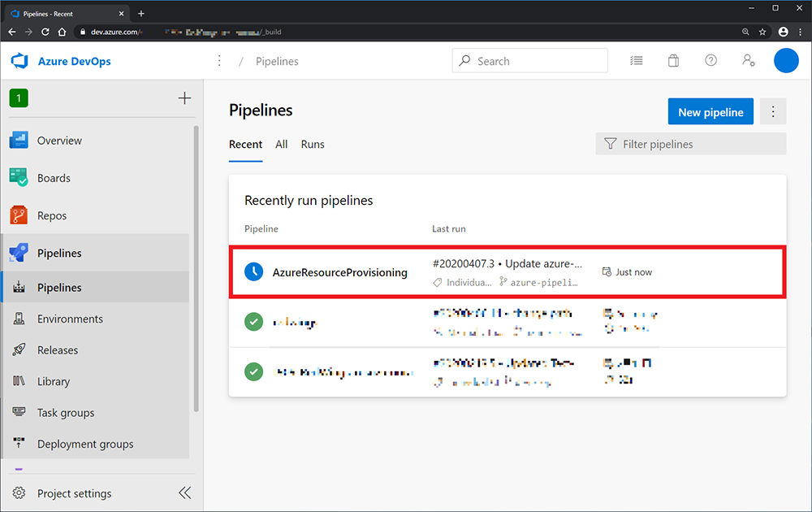The image size is (812, 512).
Task: Collapse the sidebar with double chevron
Action: [x=184, y=492]
